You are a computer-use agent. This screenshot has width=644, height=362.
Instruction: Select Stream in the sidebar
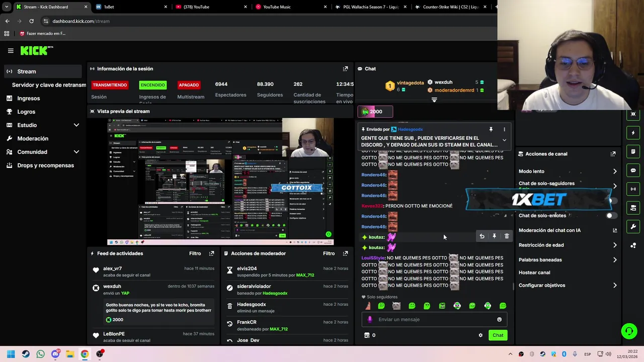click(42, 71)
